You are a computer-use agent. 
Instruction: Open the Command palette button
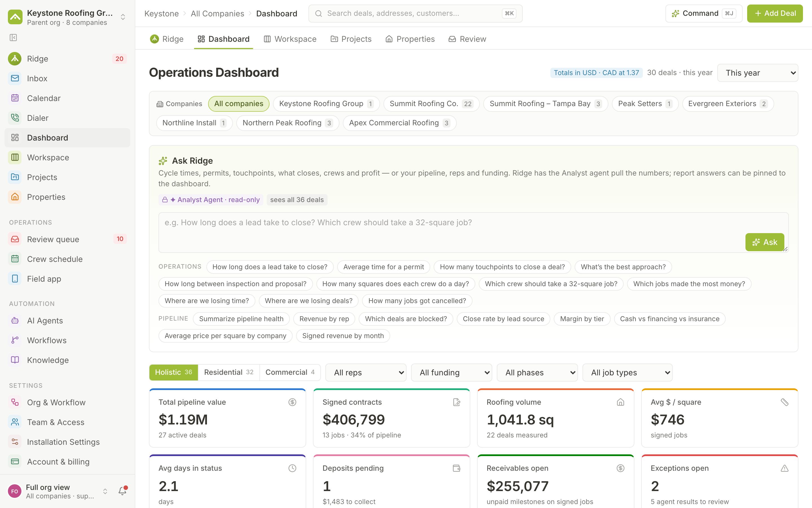[704, 14]
